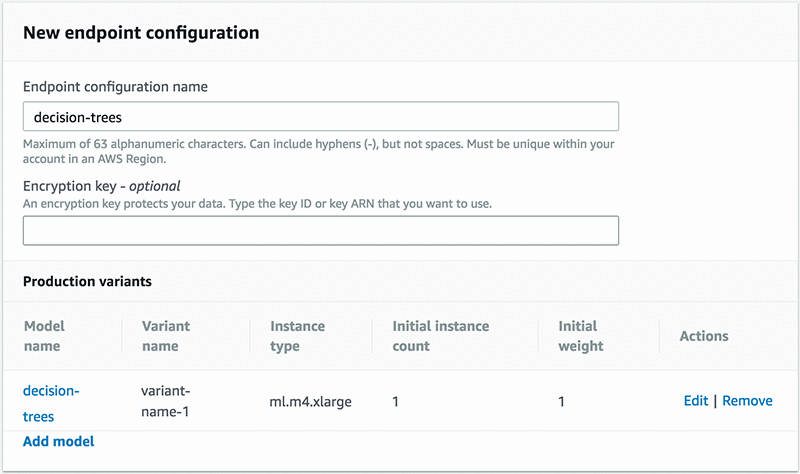Remove the decision-trees production variant
This screenshot has width=800, height=474.
point(747,400)
